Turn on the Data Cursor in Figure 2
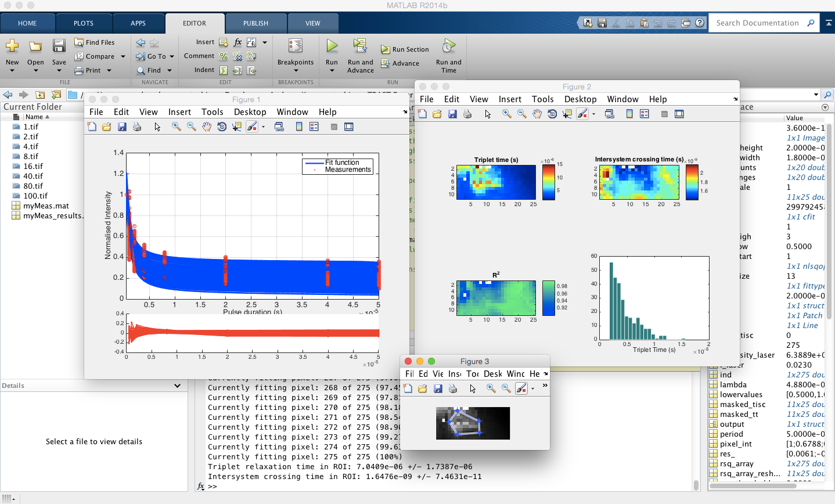 567,114
